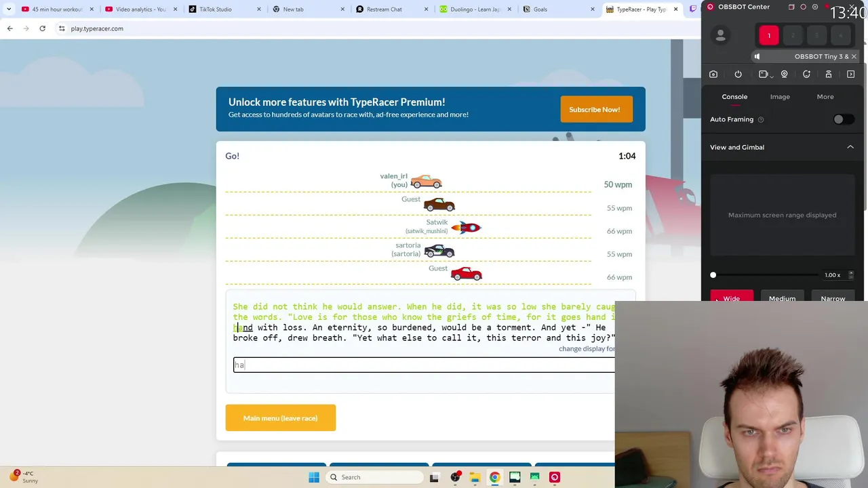Click the OBSBOT gimbal reset rotate icon
The width and height of the screenshot is (868, 488).
click(806, 75)
